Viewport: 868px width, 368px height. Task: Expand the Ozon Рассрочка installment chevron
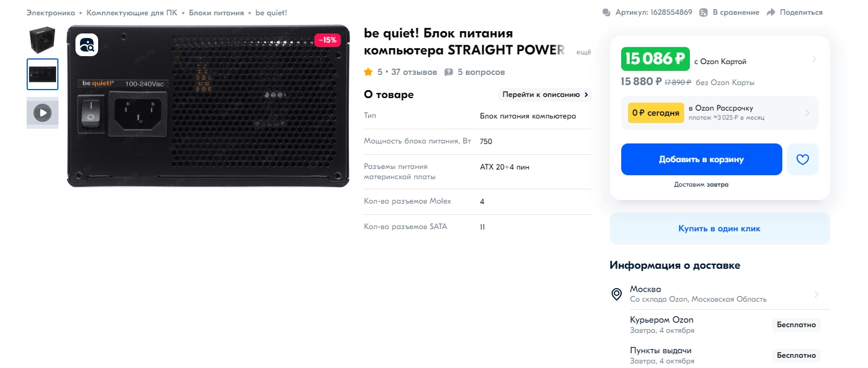807,113
